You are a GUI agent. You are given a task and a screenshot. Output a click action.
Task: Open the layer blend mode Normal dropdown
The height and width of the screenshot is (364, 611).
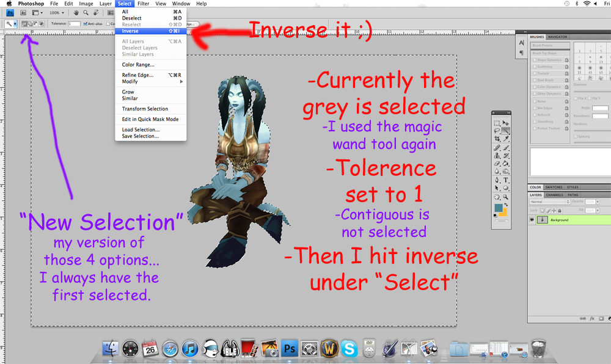(x=549, y=202)
